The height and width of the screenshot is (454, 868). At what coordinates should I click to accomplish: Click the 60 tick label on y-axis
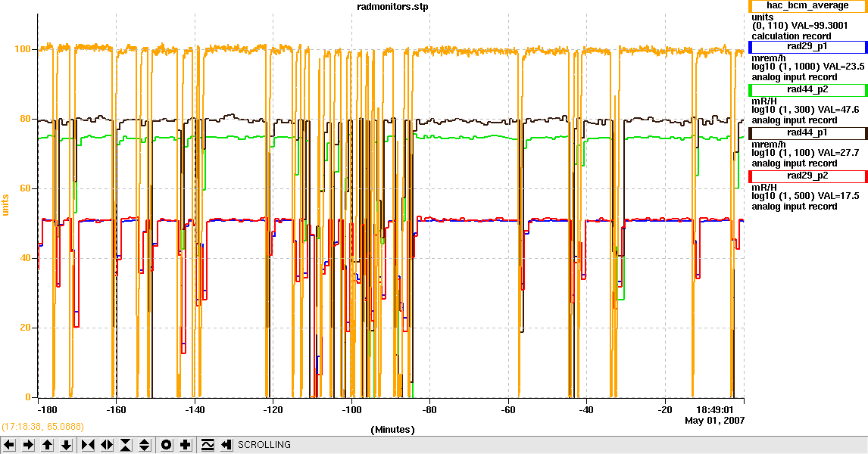tap(25, 188)
